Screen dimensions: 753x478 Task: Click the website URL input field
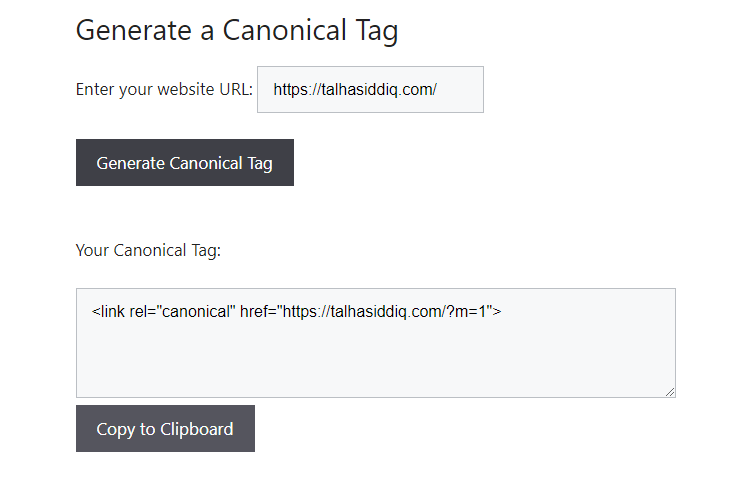coord(370,90)
